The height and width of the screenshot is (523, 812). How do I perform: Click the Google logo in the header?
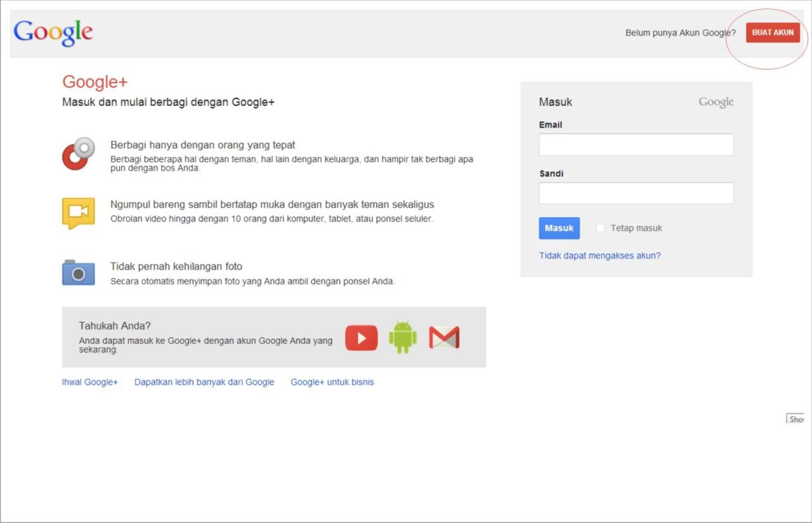(x=53, y=33)
